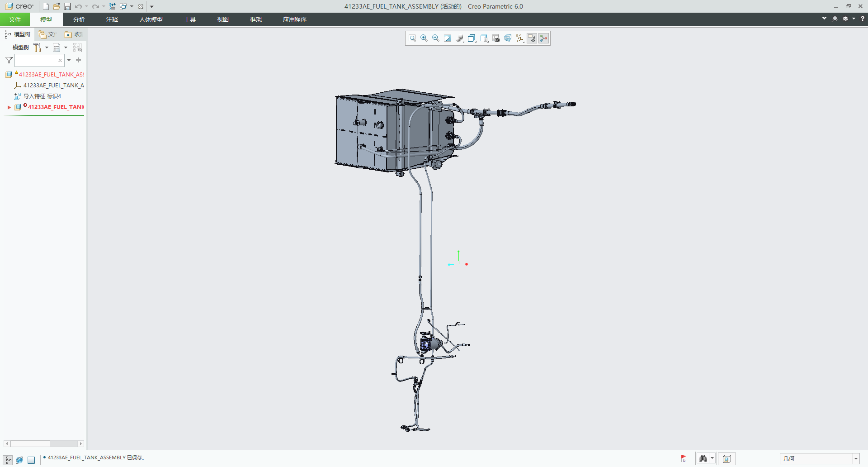
Task: Open the Display Style shading icon
Action: click(x=460, y=38)
